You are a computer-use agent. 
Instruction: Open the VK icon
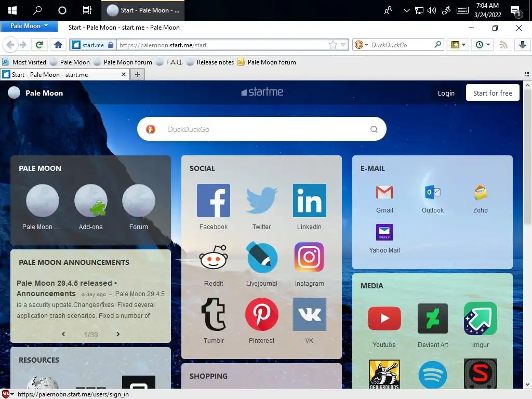click(310, 314)
